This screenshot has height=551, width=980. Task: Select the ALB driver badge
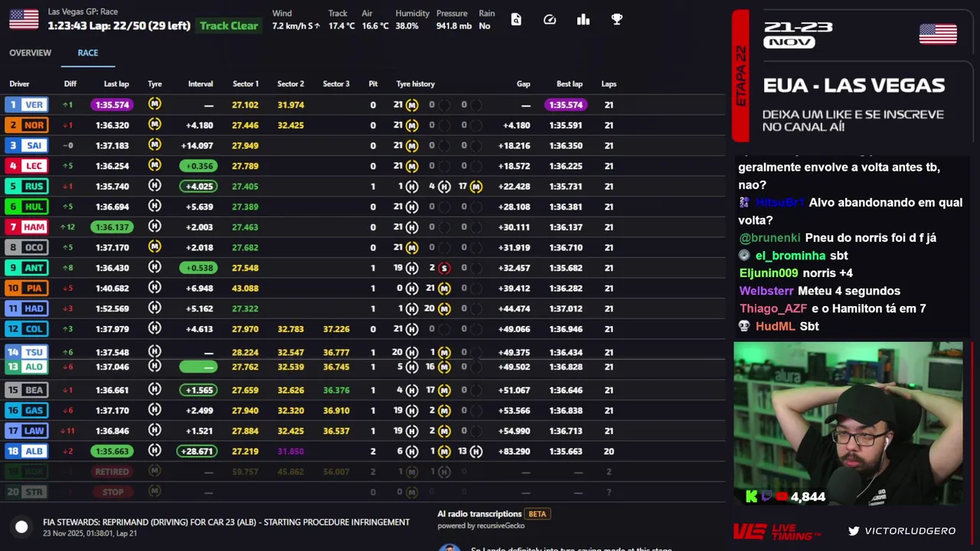click(x=26, y=451)
